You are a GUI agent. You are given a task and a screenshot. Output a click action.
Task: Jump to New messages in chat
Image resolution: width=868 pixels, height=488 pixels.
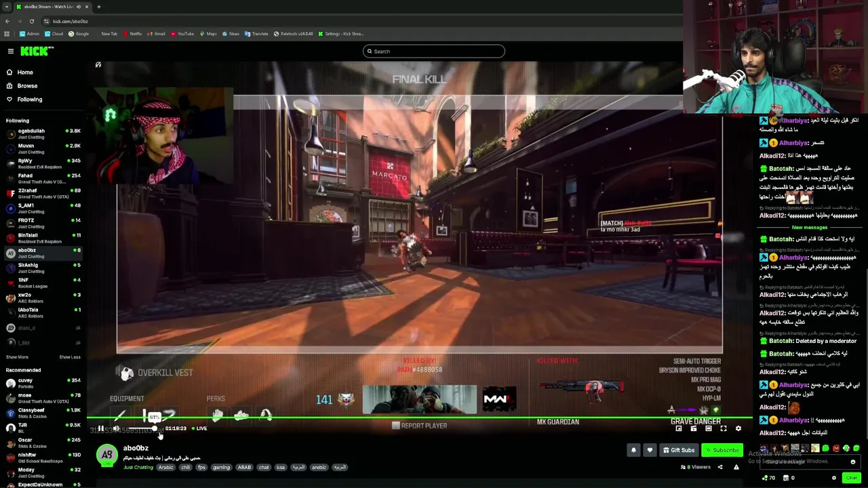point(810,228)
